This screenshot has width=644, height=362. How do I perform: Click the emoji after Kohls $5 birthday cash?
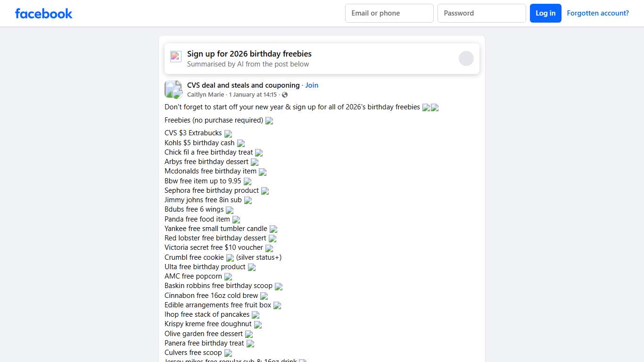(241, 143)
